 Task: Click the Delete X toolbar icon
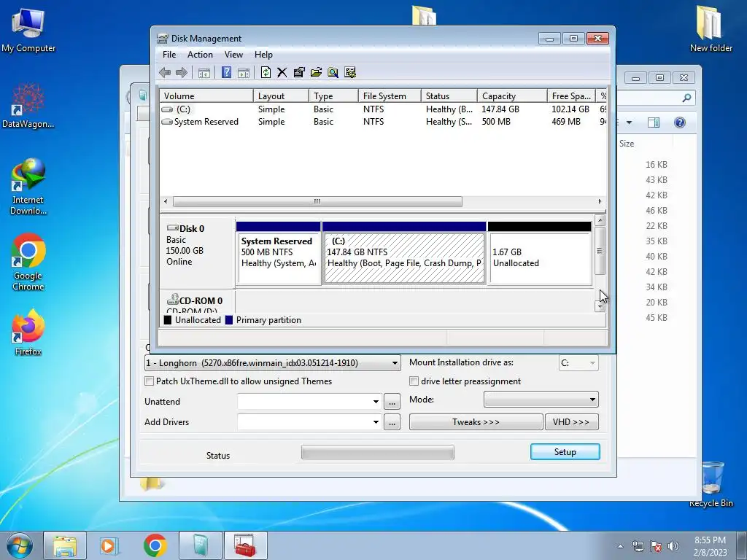tap(282, 72)
